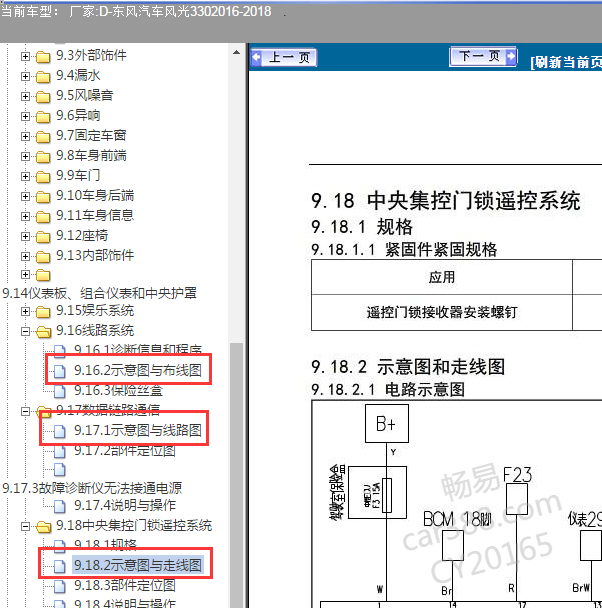Click the tree panel vertical scrollbar thumb
This screenshot has height=608, width=602.
point(236,475)
